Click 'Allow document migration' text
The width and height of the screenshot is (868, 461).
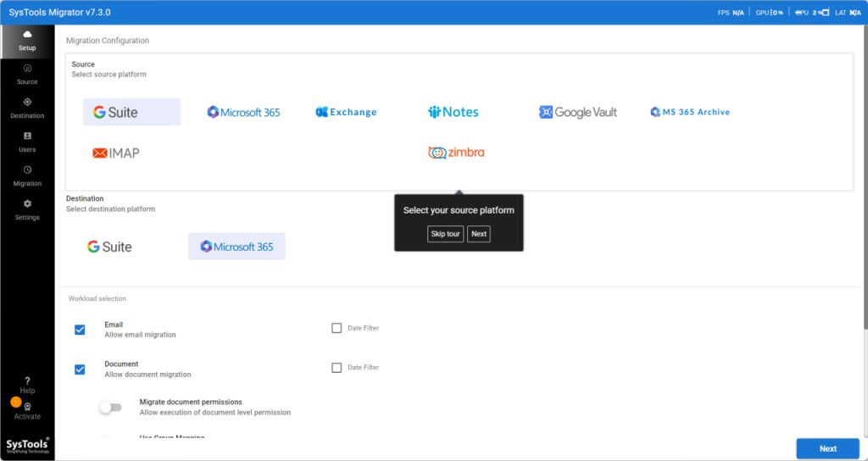coord(147,375)
